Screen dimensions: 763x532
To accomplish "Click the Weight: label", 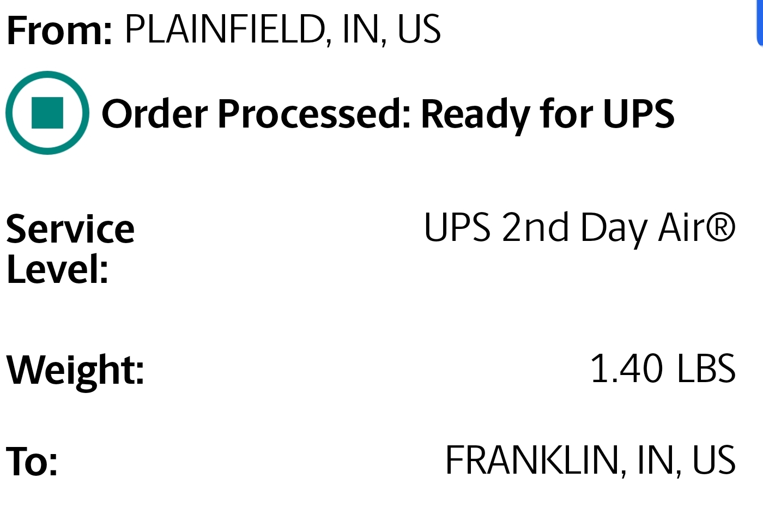I will 75,370.
